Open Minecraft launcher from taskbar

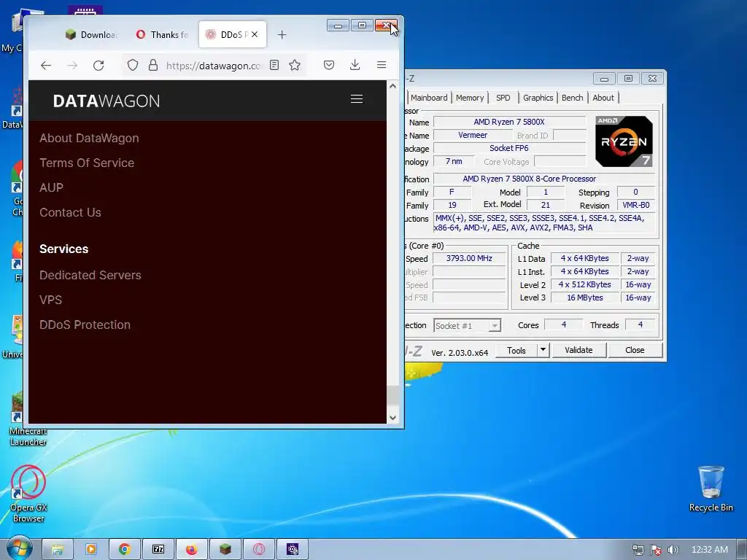[225, 549]
